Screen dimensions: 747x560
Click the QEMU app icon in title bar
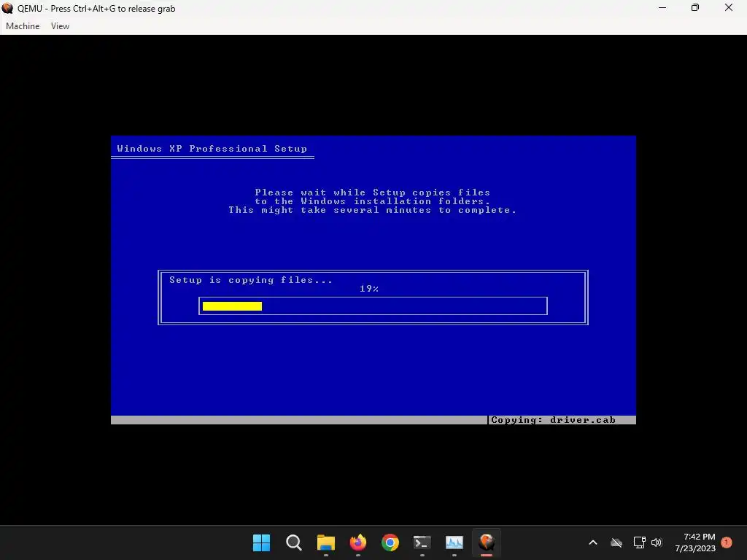pos(7,8)
